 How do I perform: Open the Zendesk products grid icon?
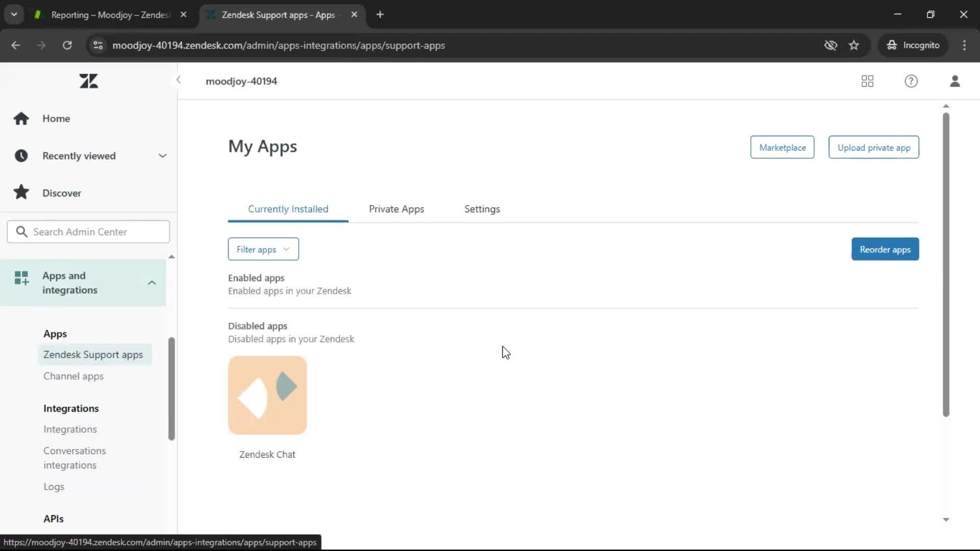coord(867,81)
